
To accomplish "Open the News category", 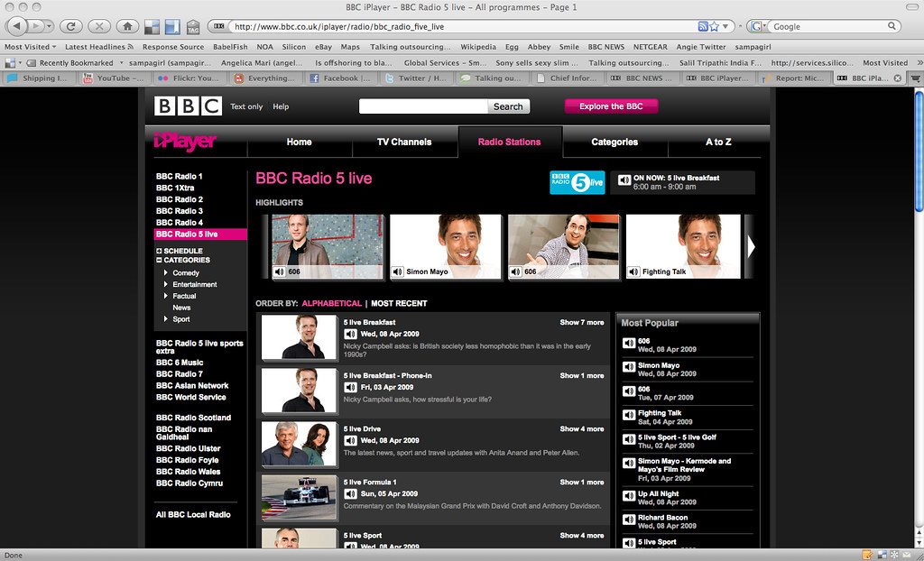I will click(181, 308).
